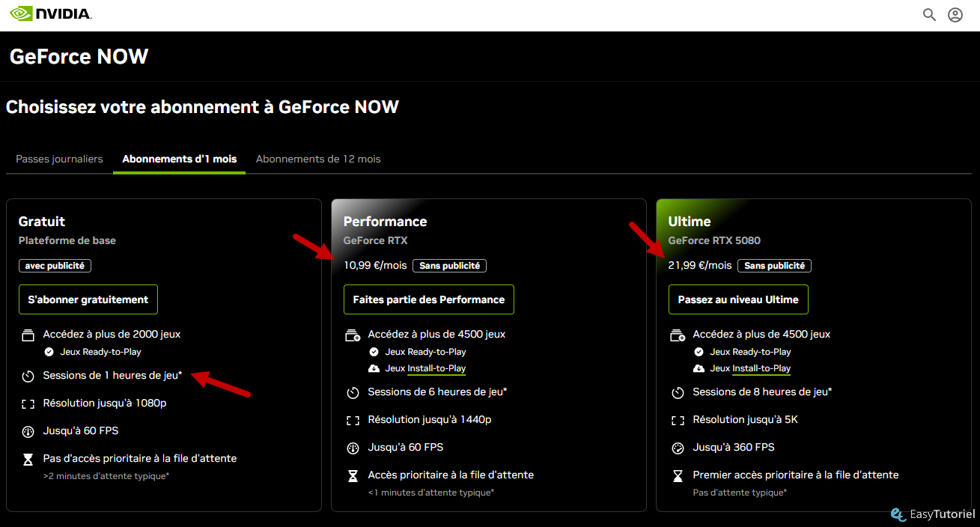Viewport: 980px width, 527px height.
Task: Click Passez au niveau Ultime button
Action: pyautogui.click(x=738, y=299)
